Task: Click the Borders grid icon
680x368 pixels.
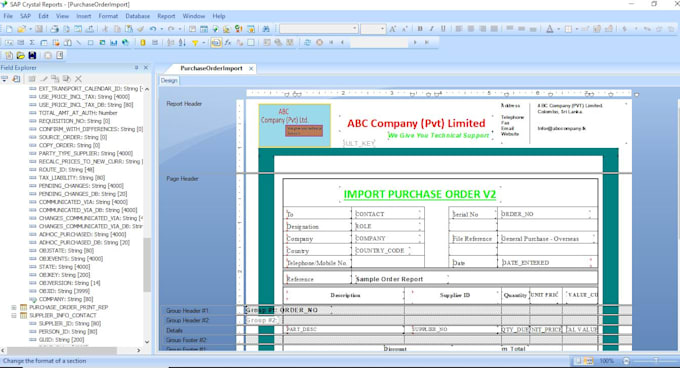Action: tap(568, 29)
